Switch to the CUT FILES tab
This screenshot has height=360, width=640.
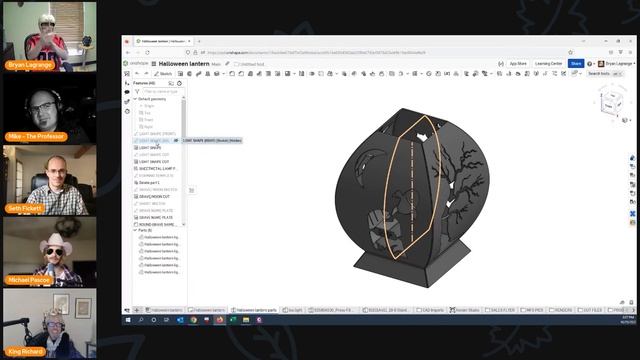coord(590,310)
